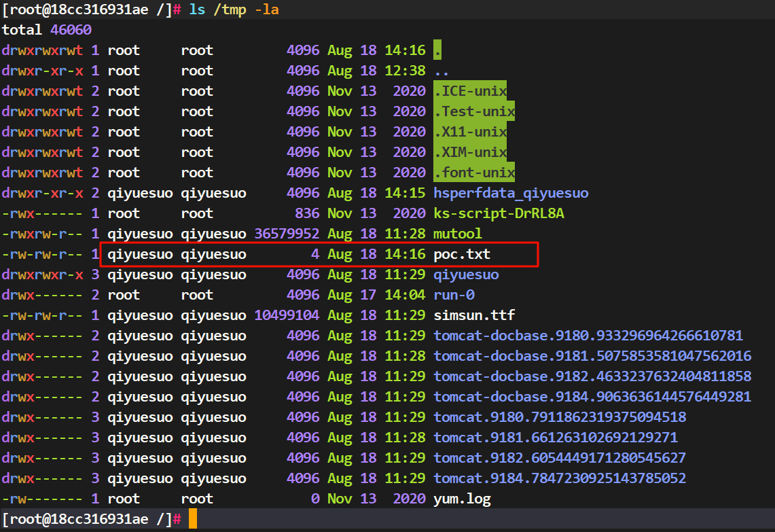Click the ks-script-DrRL8A file name

(x=499, y=213)
